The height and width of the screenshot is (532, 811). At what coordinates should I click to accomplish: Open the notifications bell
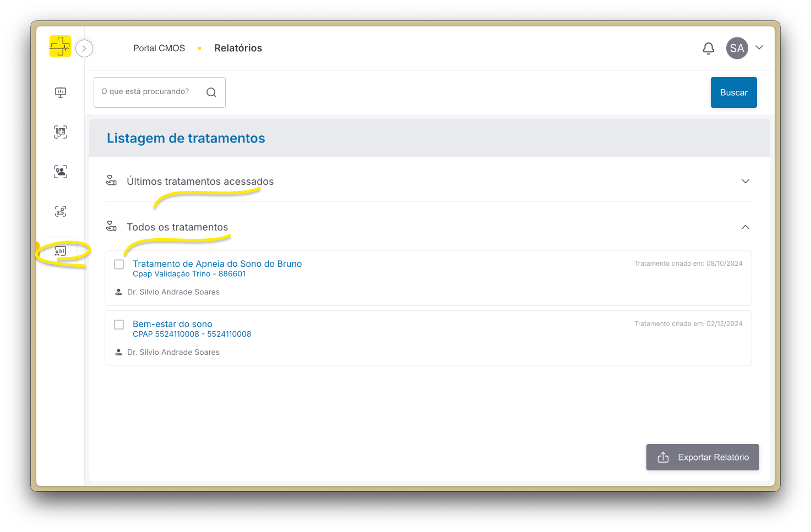click(x=708, y=48)
